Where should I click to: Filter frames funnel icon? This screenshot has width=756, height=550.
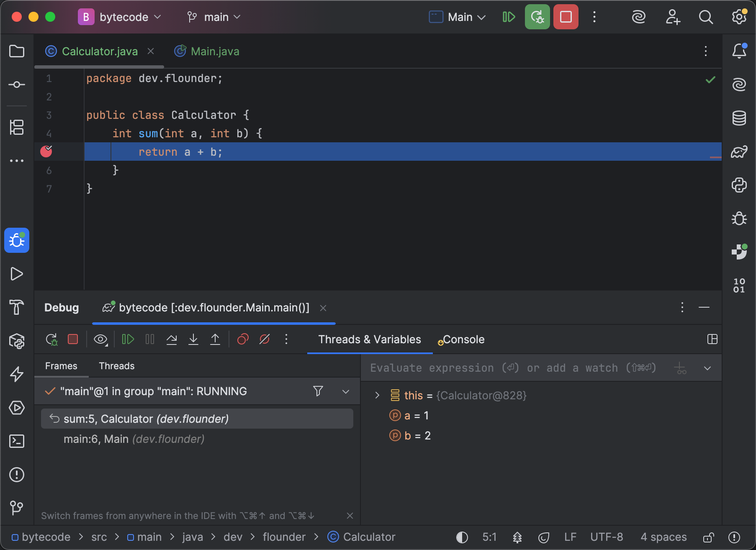click(x=318, y=391)
